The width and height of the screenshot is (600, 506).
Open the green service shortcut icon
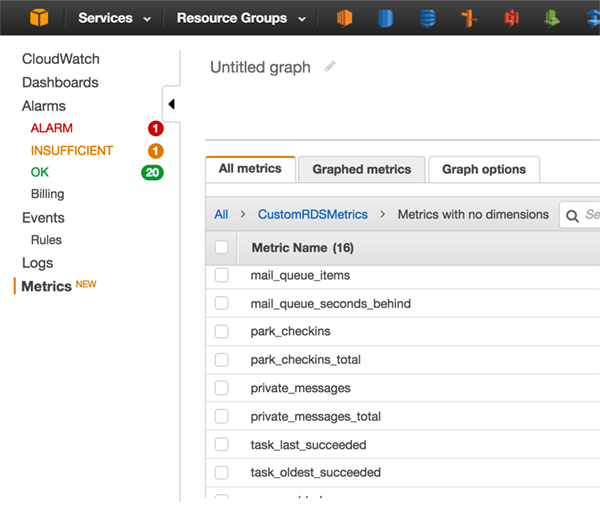tap(552, 18)
